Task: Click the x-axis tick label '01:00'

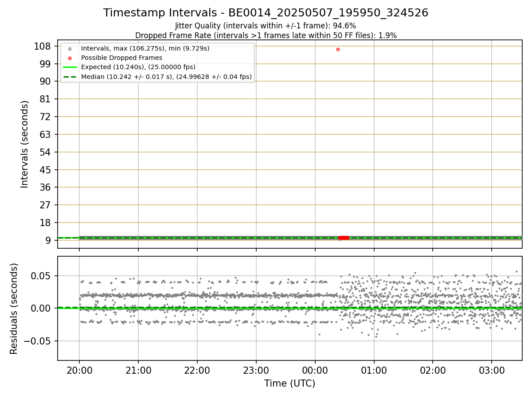Action: pyautogui.click(x=374, y=370)
